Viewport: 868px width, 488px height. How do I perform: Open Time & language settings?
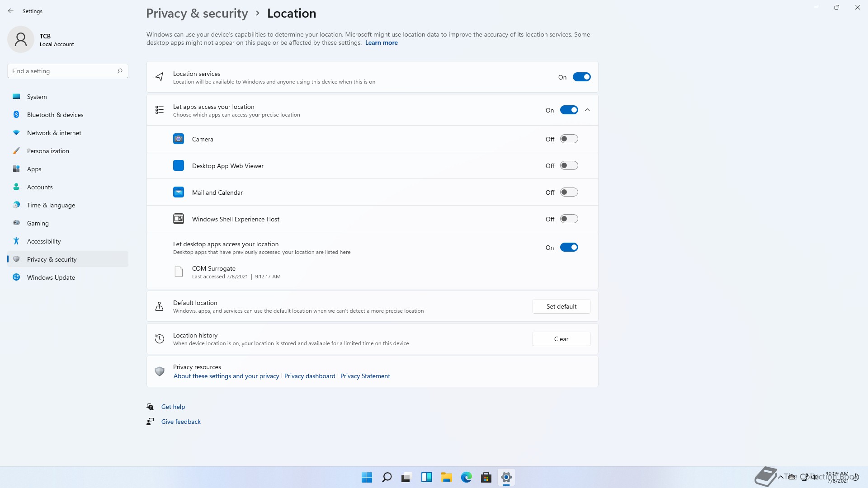(x=68, y=205)
